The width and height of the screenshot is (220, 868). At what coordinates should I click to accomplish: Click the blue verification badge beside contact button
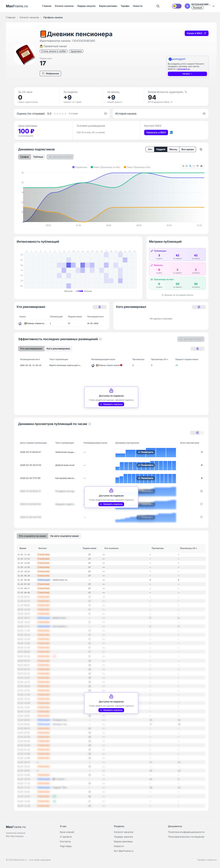pos(171,132)
